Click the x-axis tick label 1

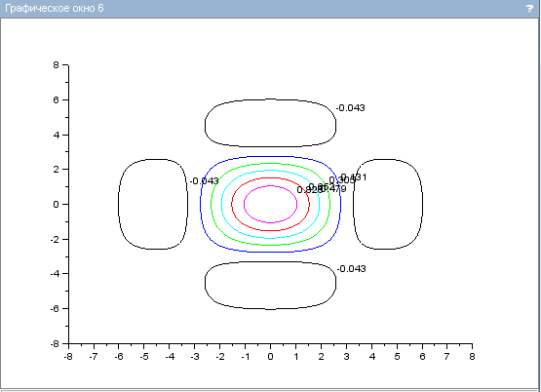[296, 357]
